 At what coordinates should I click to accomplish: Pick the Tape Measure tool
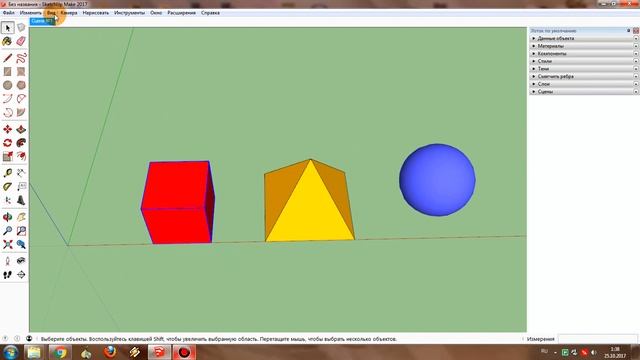tap(7, 173)
